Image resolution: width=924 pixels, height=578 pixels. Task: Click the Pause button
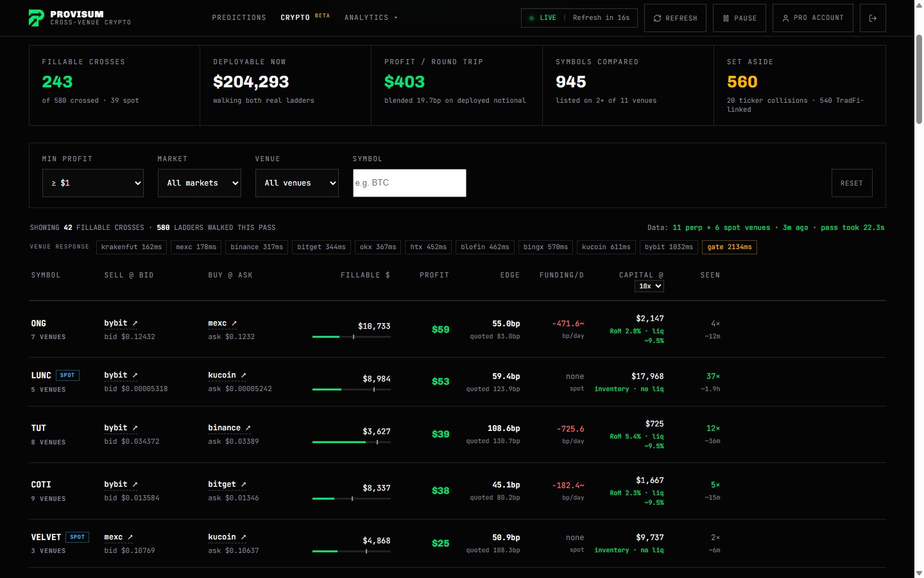click(739, 18)
